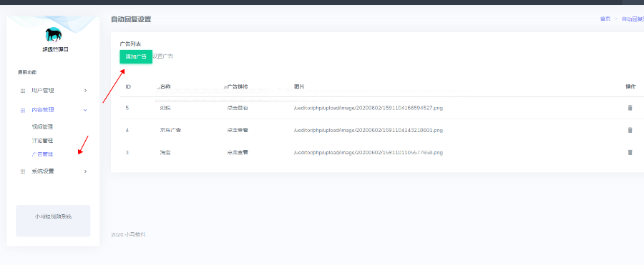Viewport: 644px width, 265px height.
Task: Click the 广告列表 heading
Action: pos(131,44)
